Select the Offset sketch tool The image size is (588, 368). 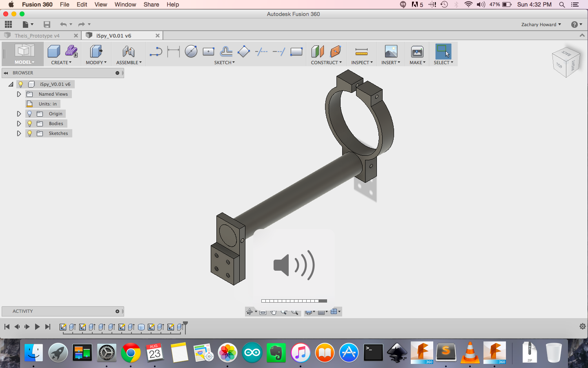227,52
